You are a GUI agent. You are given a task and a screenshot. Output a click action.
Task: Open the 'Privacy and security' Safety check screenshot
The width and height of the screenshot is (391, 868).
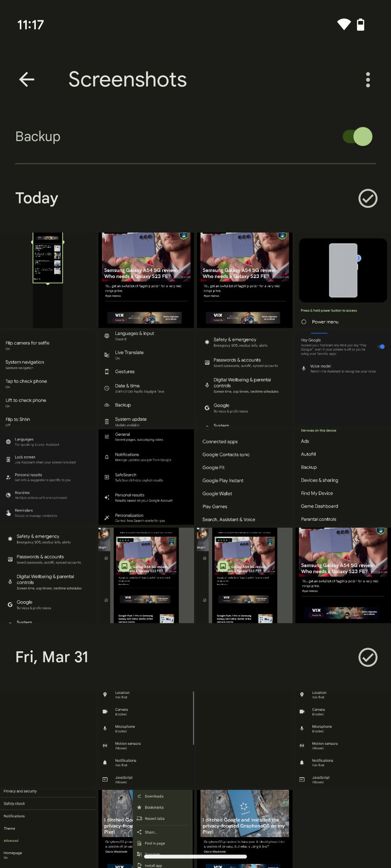[48, 829]
